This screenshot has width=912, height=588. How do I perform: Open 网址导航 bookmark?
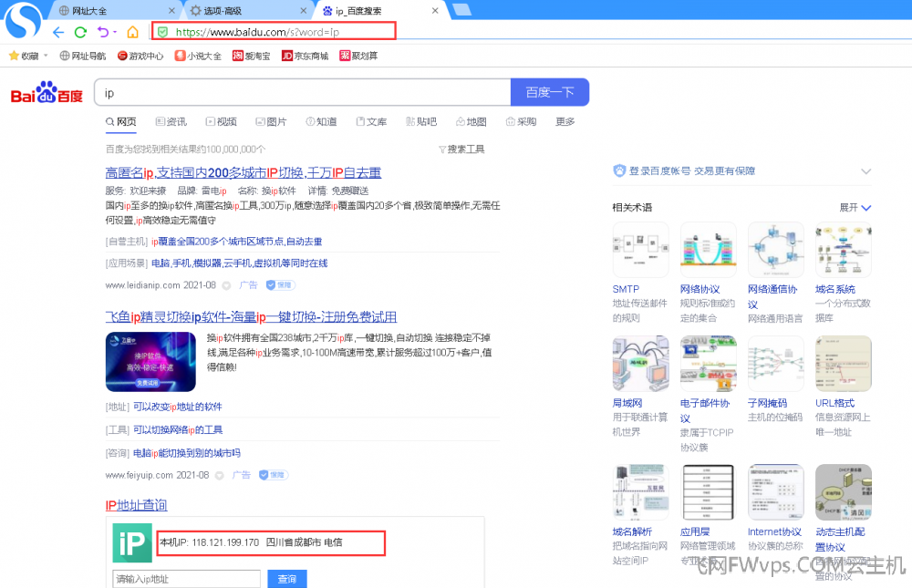click(x=83, y=56)
